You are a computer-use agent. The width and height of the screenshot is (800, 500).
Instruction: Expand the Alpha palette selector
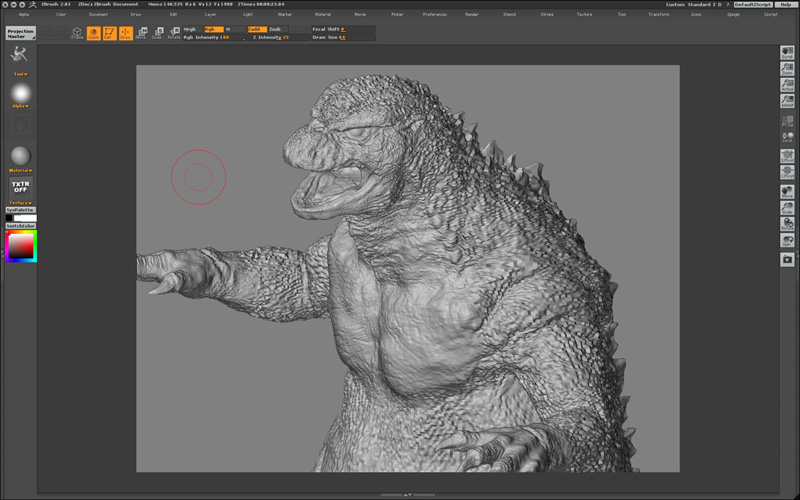click(20, 94)
